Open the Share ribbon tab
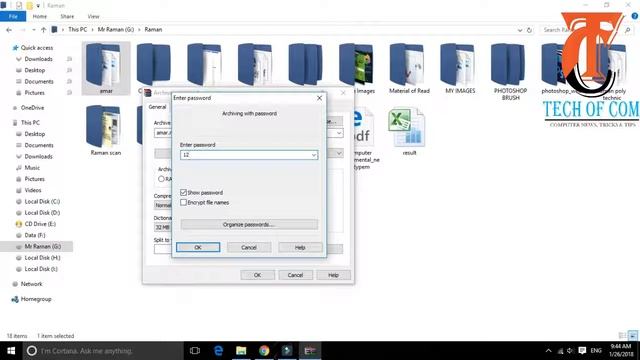Screen dimensions: 640x360 click(67, 16)
